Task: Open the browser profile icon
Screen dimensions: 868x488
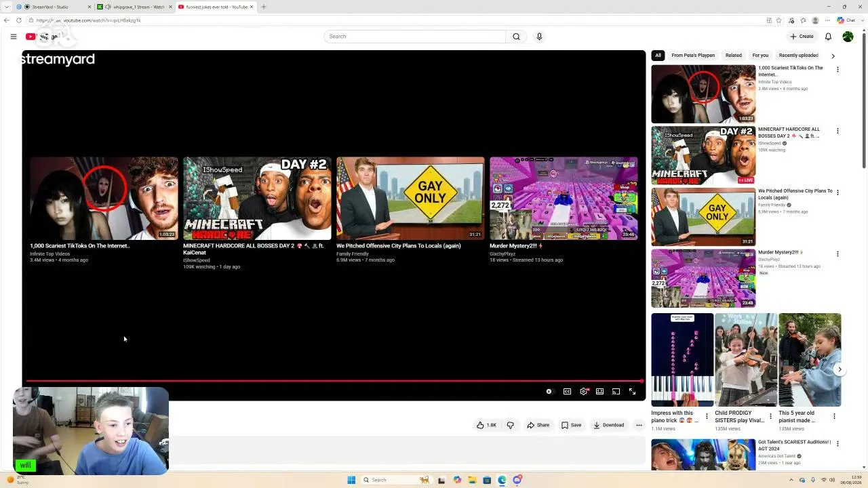Action: click(815, 20)
